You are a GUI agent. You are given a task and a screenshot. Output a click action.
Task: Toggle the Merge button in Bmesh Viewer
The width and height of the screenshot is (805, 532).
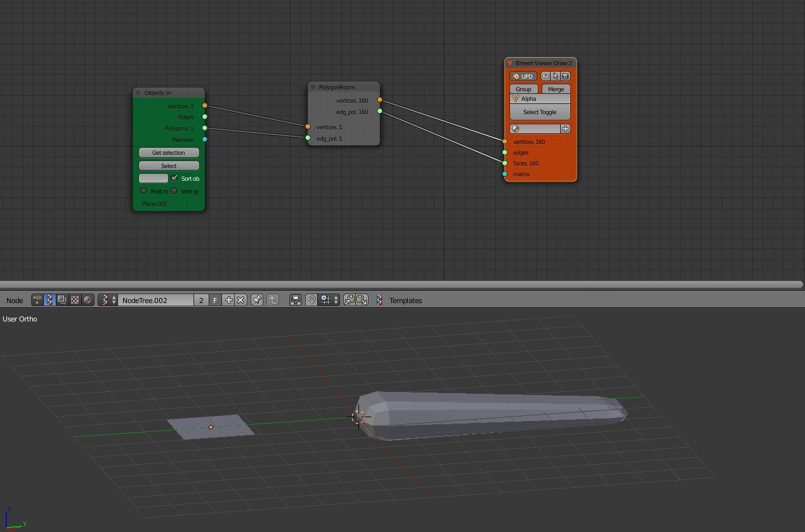click(556, 89)
